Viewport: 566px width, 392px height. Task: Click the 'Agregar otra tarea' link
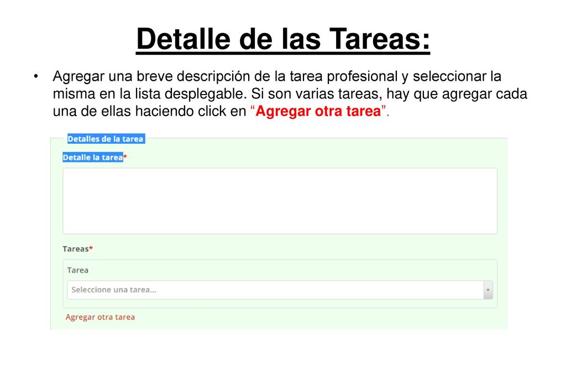point(100,317)
